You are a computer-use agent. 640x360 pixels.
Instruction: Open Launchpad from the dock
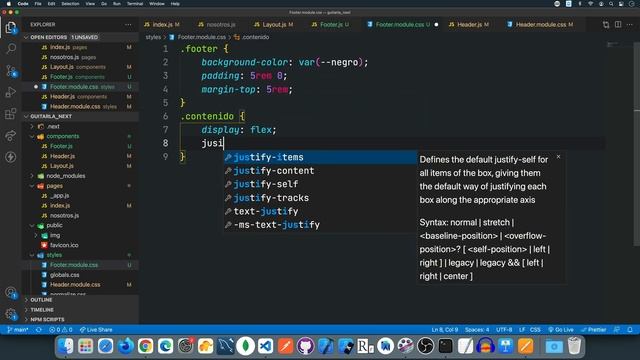pos(85,346)
